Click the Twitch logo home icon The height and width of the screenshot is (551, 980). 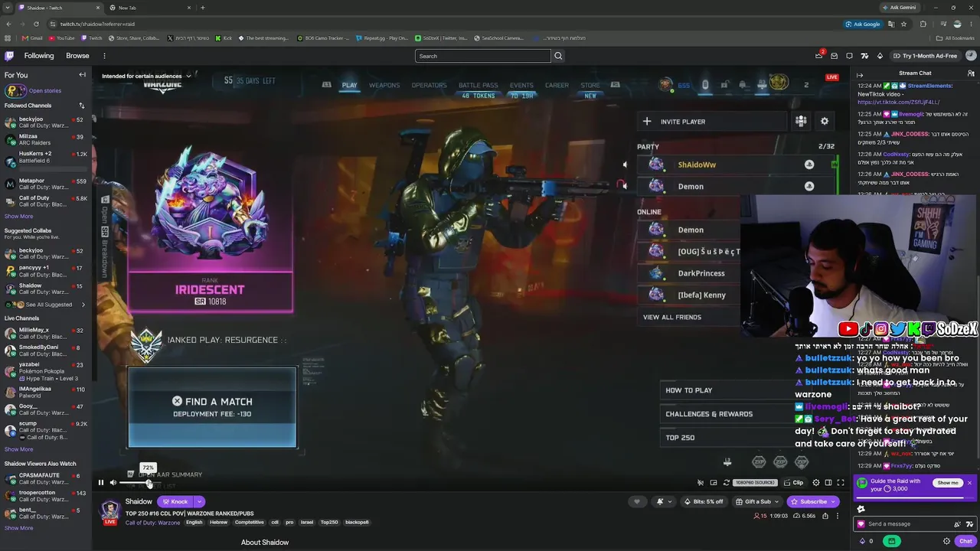9,56
